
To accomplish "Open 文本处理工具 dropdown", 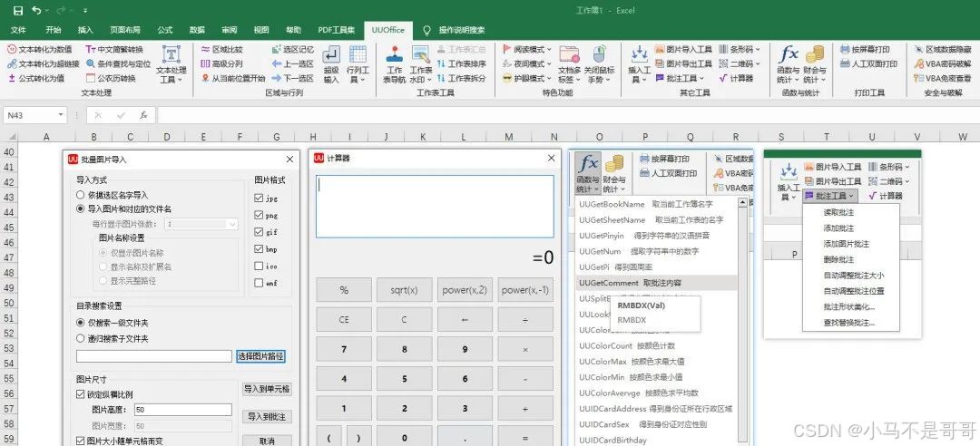I will (171, 64).
